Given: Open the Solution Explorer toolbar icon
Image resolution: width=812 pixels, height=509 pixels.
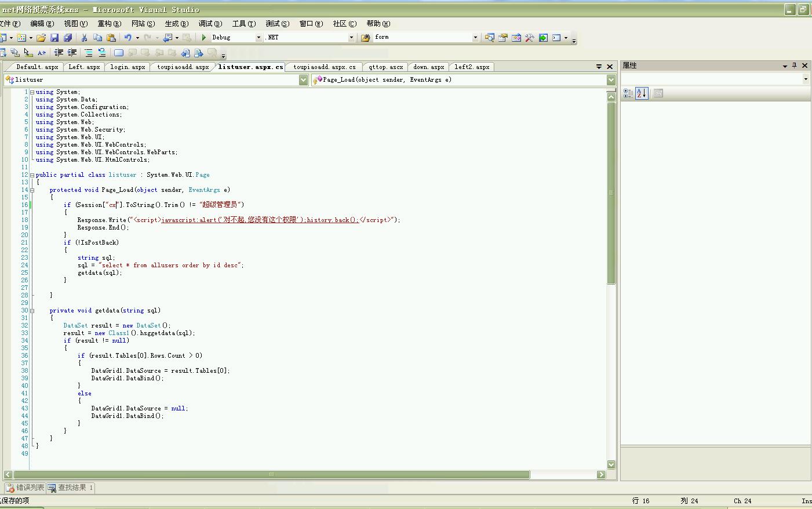Looking at the screenshot, I should (490, 38).
